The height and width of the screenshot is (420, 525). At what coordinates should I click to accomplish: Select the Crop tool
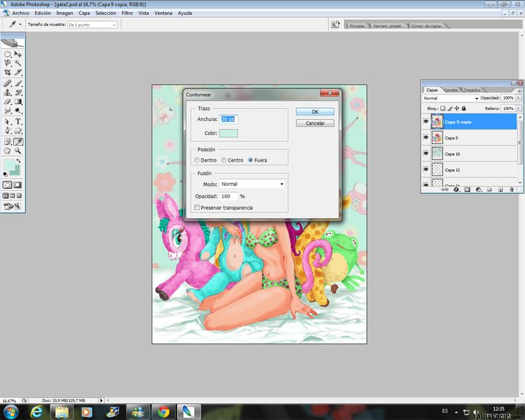[x=7, y=72]
